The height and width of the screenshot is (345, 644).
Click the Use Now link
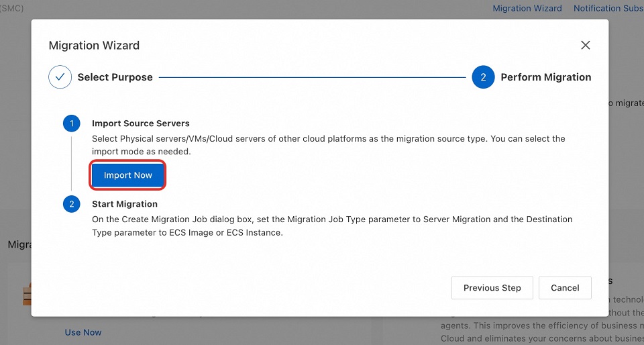pos(83,332)
